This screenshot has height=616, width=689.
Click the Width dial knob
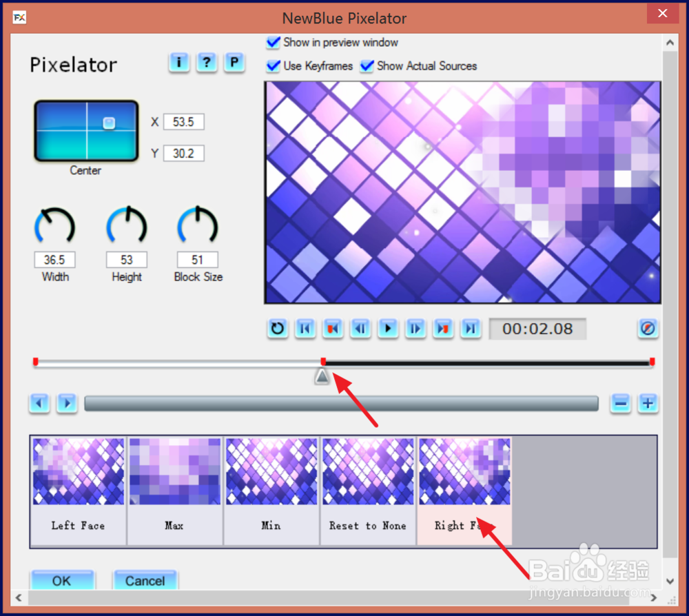click(x=55, y=225)
